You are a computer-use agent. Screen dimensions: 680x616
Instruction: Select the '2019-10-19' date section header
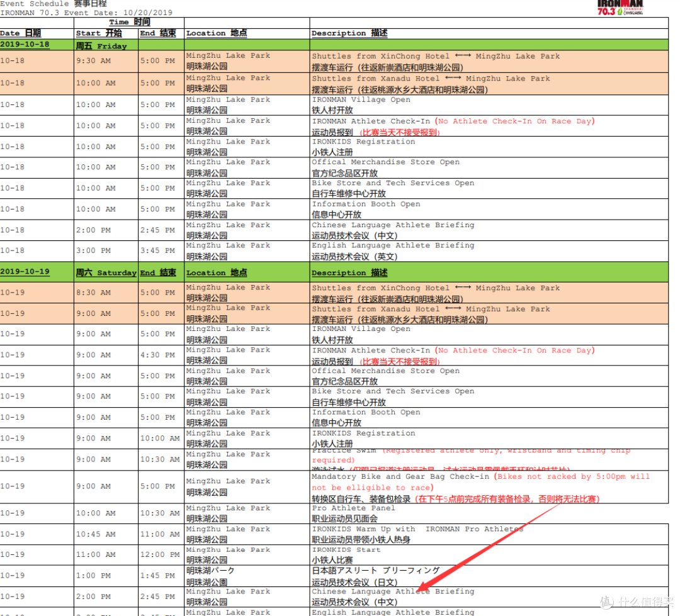click(x=25, y=271)
